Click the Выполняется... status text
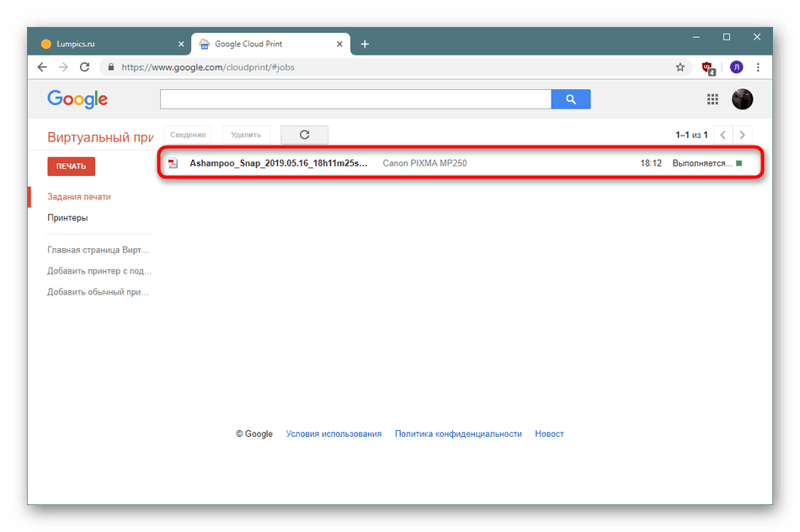 [x=702, y=163]
